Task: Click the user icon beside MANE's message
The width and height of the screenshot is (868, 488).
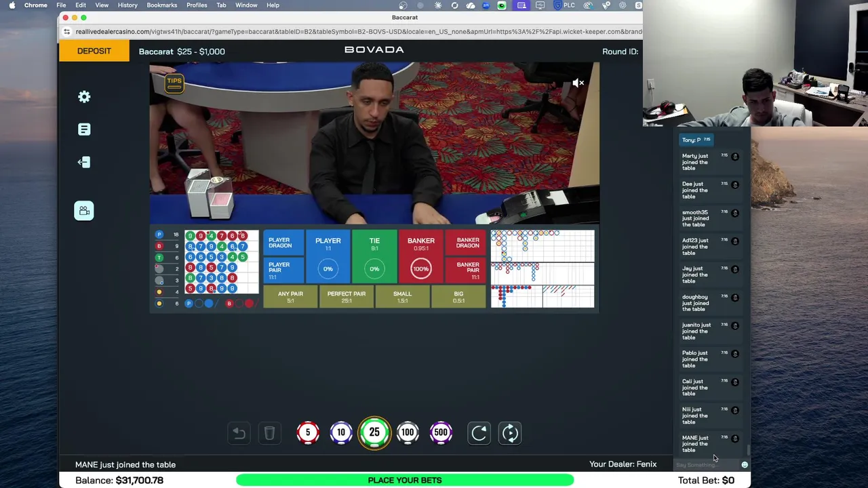Action: coord(735,439)
